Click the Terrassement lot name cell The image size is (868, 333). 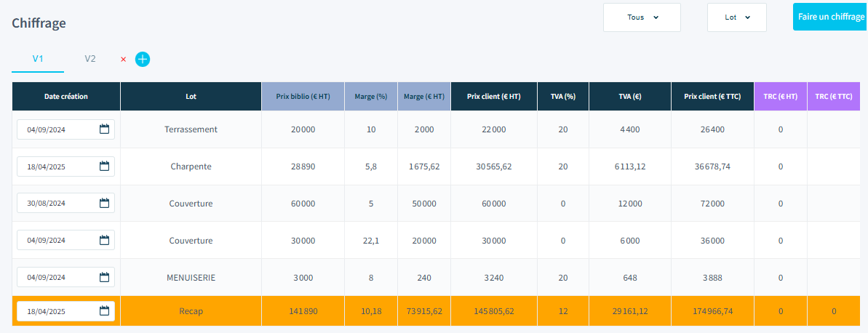tap(191, 129)
